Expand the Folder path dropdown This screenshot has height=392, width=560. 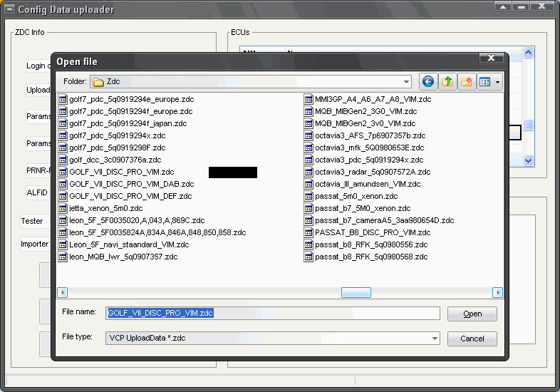click(x=406, y=82)
